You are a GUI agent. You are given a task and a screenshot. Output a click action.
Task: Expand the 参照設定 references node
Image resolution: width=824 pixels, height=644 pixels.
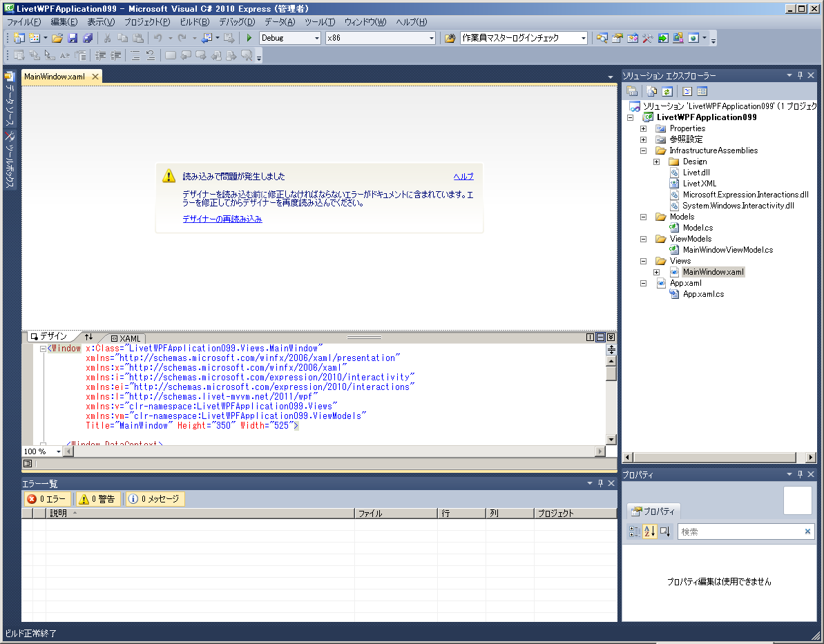(643, 139)
